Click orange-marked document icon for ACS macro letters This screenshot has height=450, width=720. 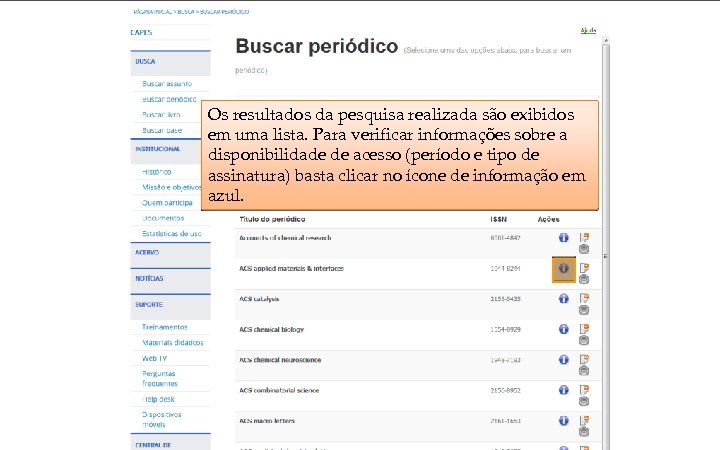click(584, 420)
